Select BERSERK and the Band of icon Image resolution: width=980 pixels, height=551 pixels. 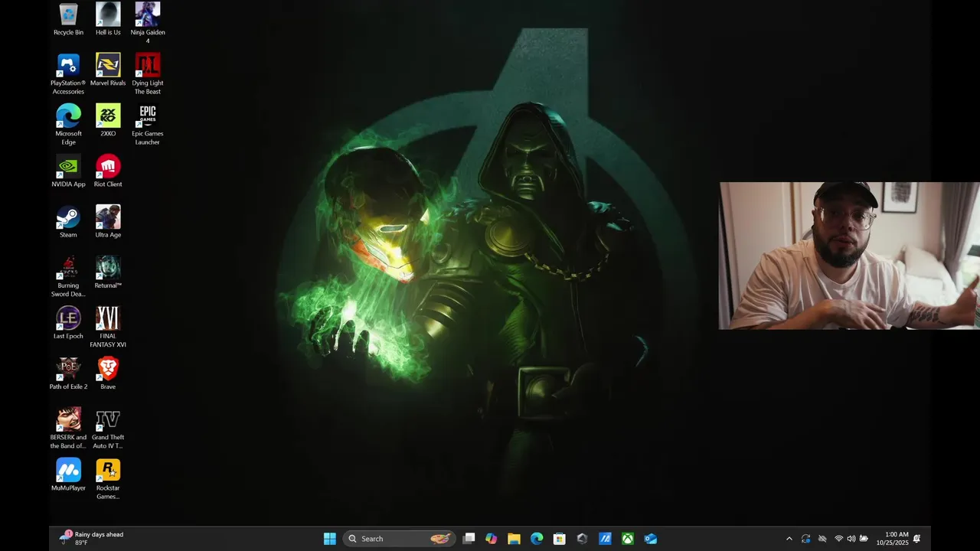click(68, 428)
